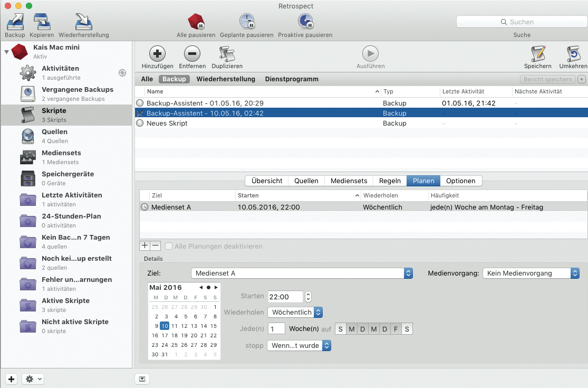Click Proaktive pausieren icon
The width and height of the screenshot is (588, 388).
(x=305, y=22)
